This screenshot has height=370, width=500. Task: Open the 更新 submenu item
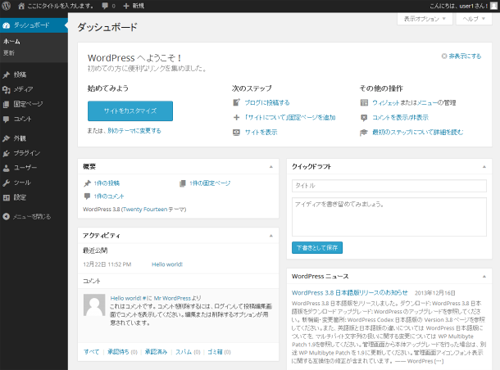pyautogui.click(x=9, y=53)
